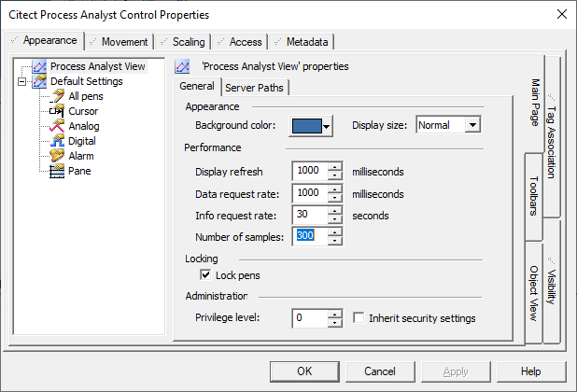Increase the Display refresh value
577x392 pixels.
coord(334,166)
